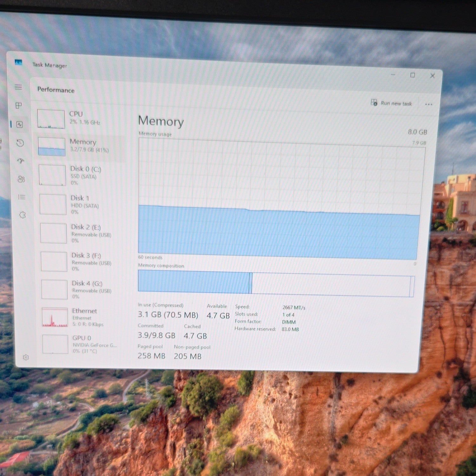Image resolution: width=476 pixels, height=476 pixels.
Task: Open the three-dot more options menu
Action: [429, 104]
